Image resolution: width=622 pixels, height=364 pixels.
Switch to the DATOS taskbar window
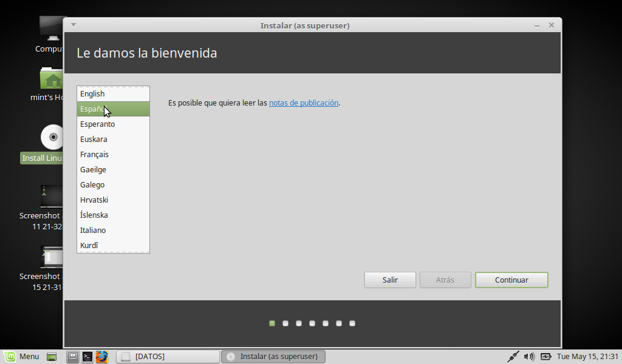[x=168, y=357]
